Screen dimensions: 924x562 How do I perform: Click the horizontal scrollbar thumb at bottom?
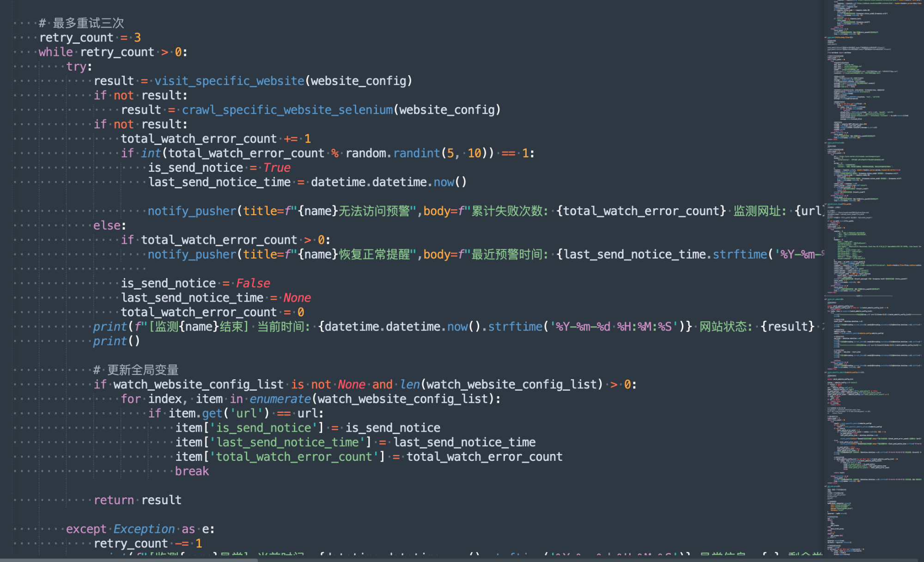128,560
